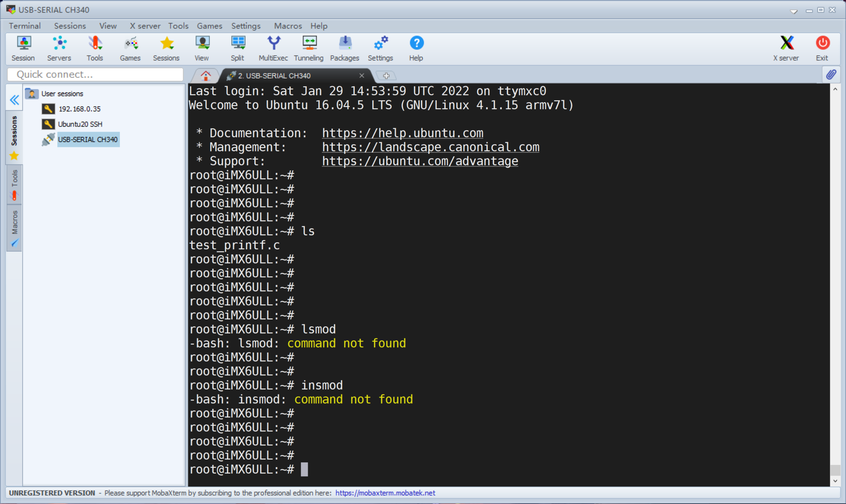The width and height of the screenshot is (846, 504).
Task: Click the test_printf.c text in terminal
Action: [x=235, y=245]
